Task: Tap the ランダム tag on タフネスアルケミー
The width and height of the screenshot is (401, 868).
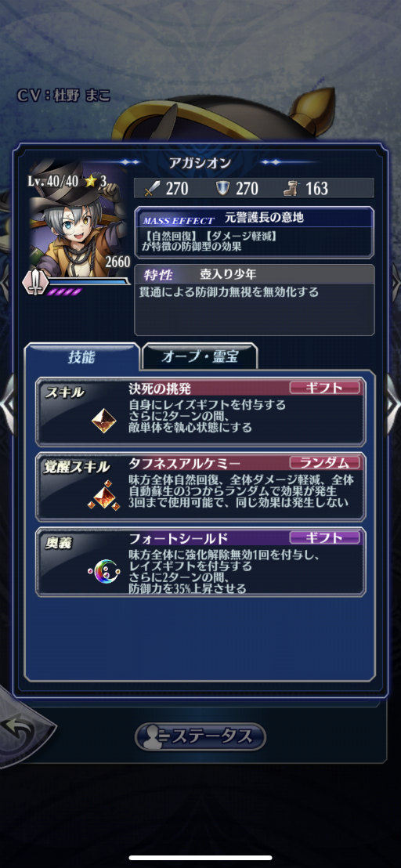Action: [x=325, y=463]
